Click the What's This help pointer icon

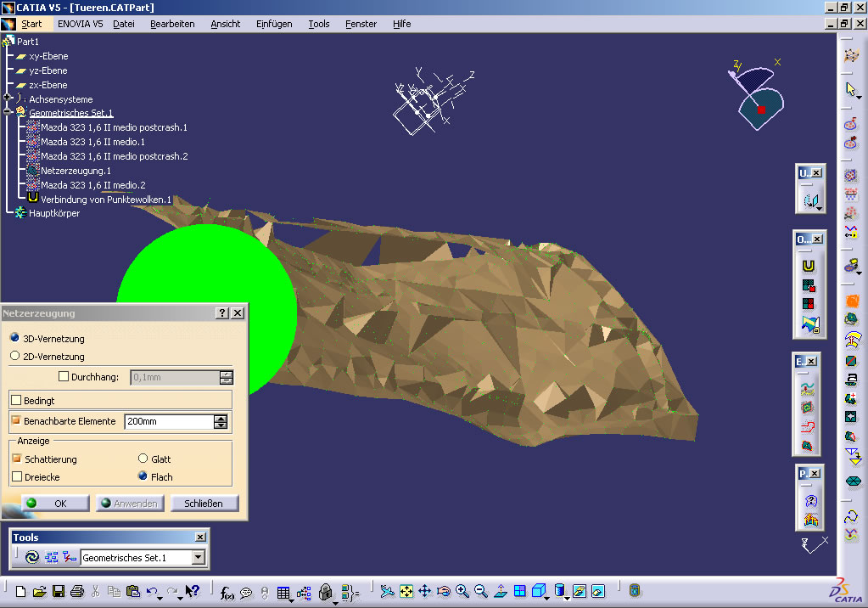click(192, 591)
